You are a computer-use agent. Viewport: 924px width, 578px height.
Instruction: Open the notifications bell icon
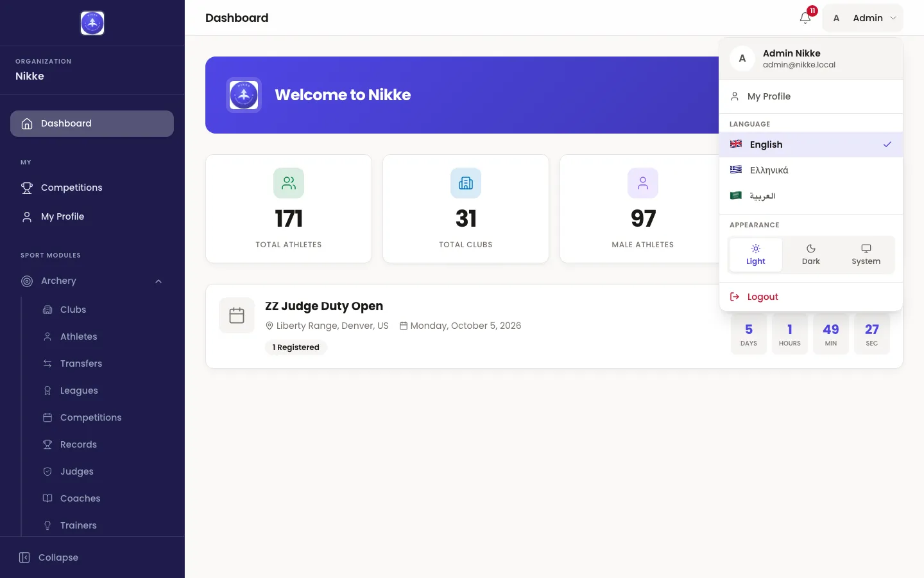(x=805, y=18)
